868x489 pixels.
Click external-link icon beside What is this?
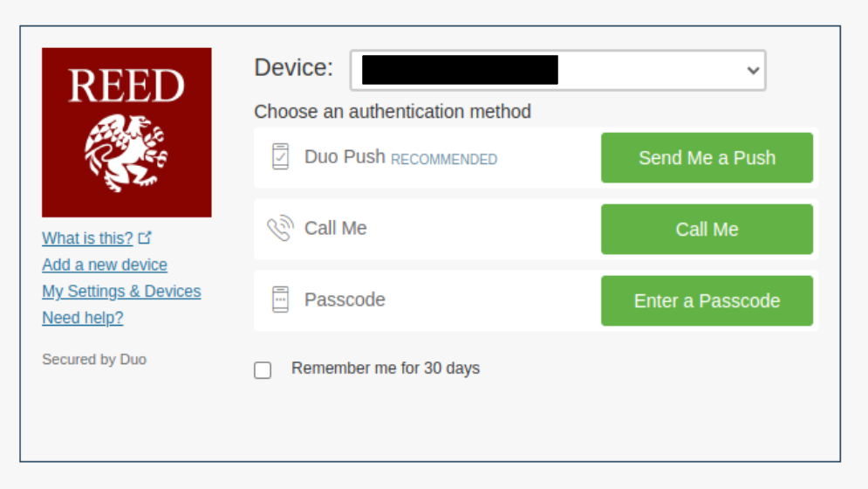click(146, 238)
